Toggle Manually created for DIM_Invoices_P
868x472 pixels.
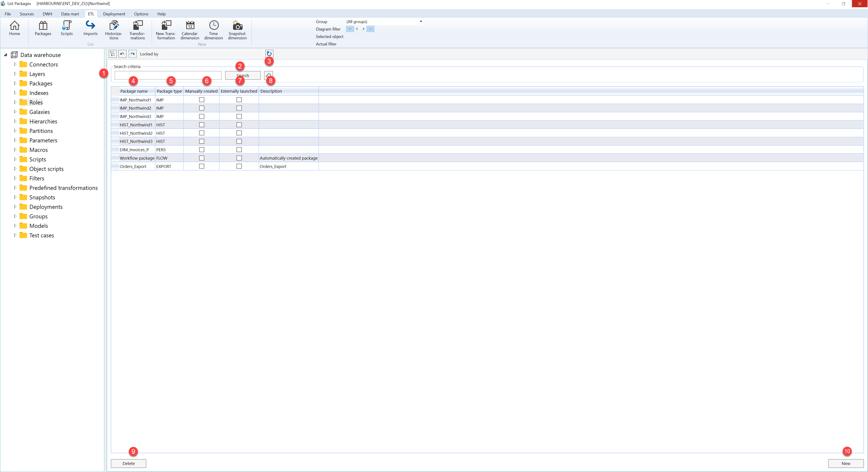click(x=201, y=150)
